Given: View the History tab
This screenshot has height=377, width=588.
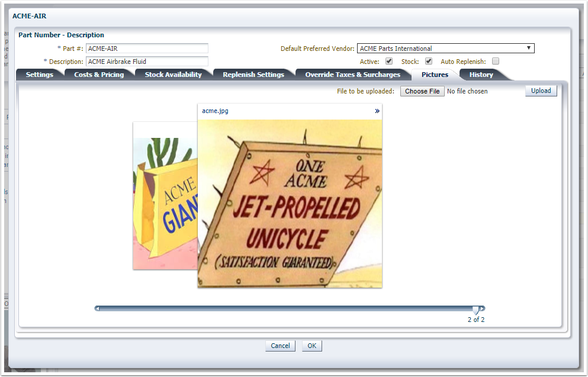Looking at the screenshot, I should pyautogui.click(x=481, y=75).
